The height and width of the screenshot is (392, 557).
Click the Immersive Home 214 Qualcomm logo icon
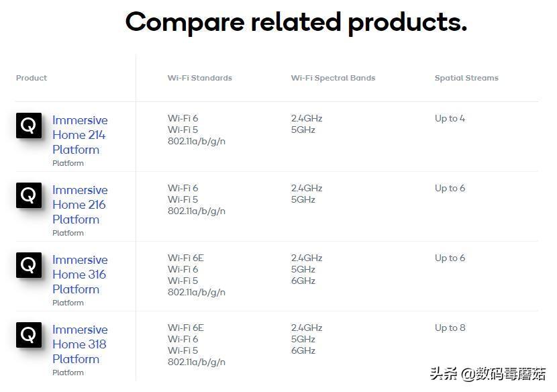(x=29, y=126)
